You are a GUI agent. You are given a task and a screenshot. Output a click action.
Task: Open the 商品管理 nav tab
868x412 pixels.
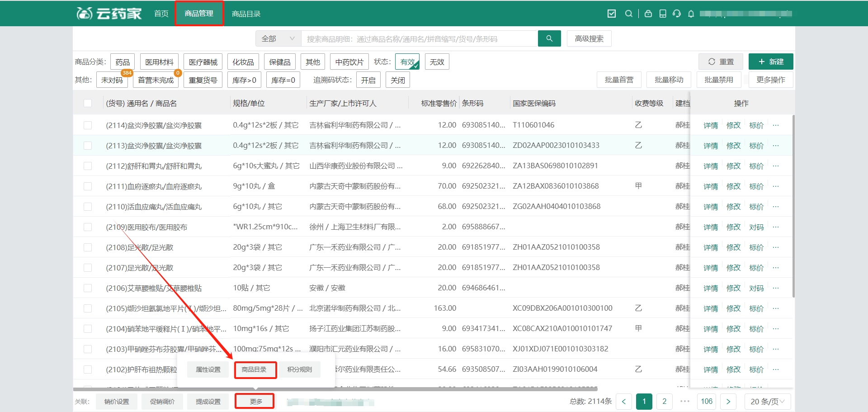[x=199, y=14]
